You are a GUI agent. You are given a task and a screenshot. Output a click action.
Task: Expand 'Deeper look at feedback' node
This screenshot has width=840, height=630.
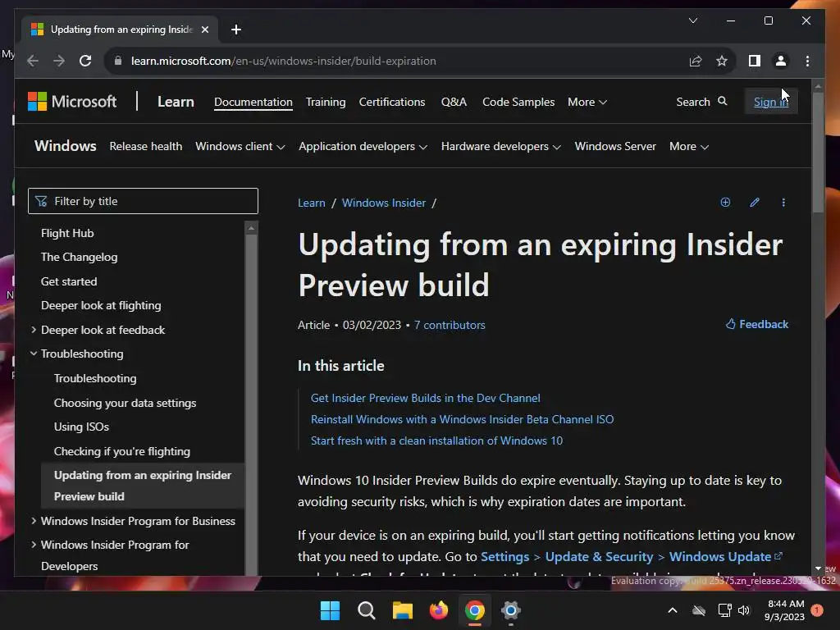(x=34, y=330)
